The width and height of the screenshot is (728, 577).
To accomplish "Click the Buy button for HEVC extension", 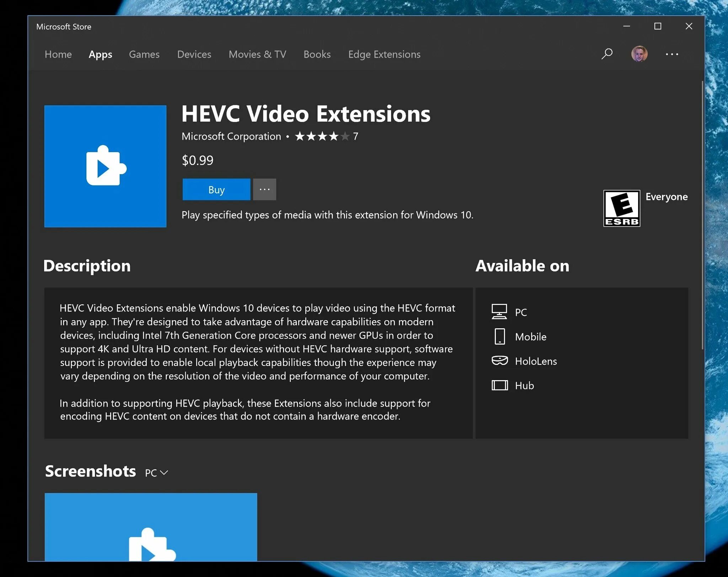I will click(216, 189).
